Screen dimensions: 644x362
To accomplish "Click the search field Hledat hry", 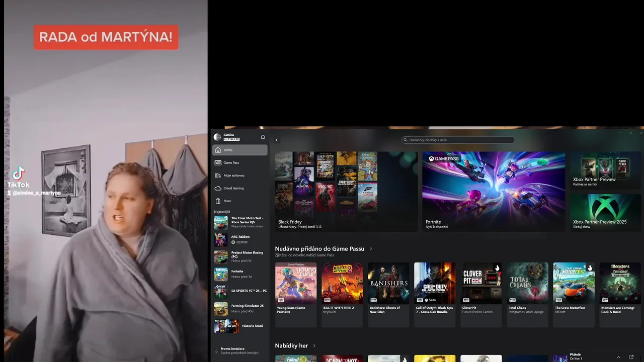I will click(458, 140).
